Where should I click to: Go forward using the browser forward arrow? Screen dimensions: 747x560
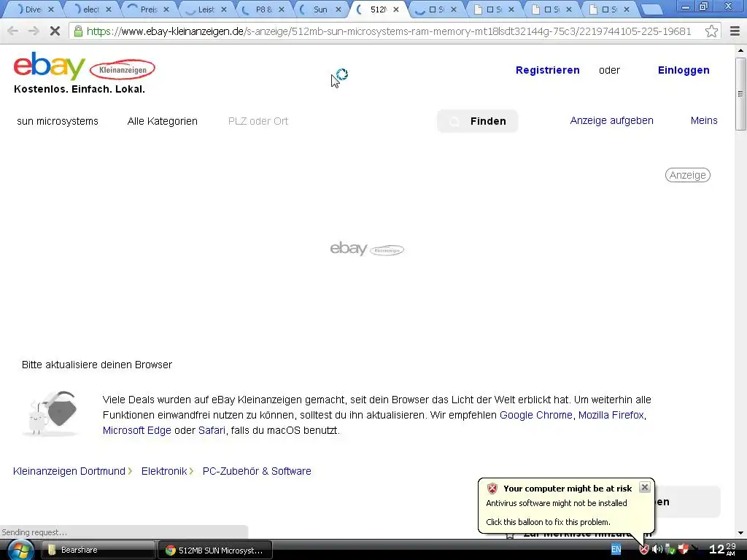(34, 31)
